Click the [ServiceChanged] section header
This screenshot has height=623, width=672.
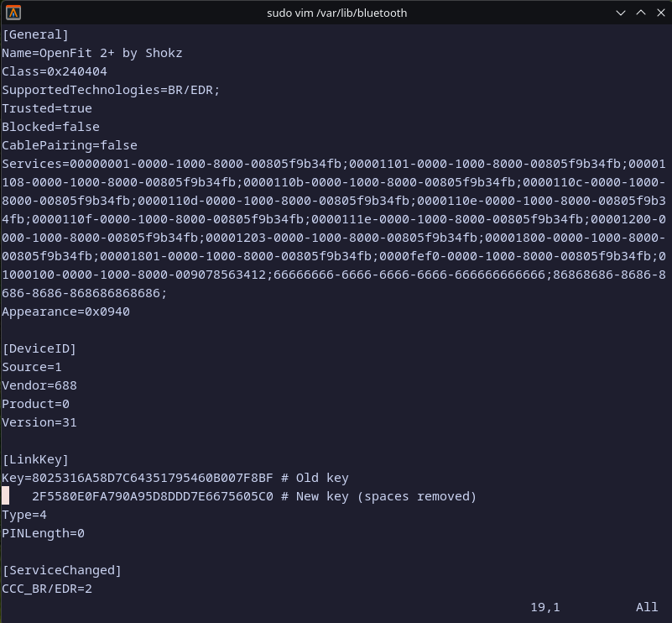coord(62,570)
